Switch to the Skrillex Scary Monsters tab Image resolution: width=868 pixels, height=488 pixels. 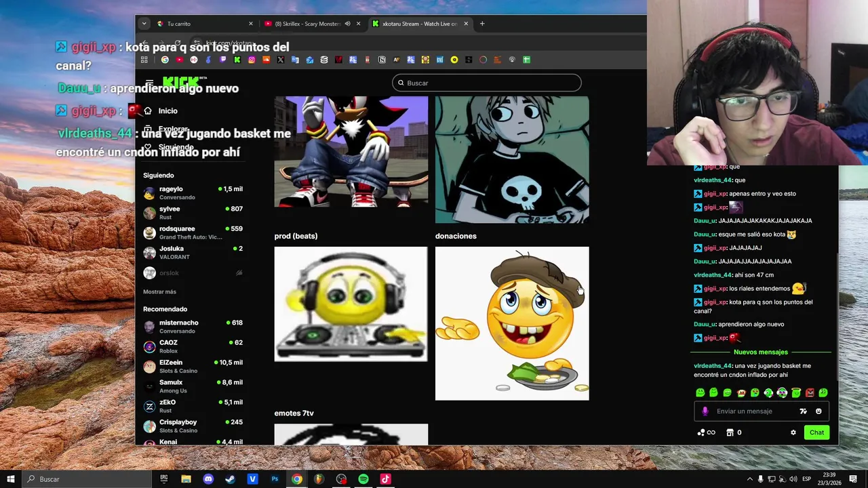(x=312, y=24)
